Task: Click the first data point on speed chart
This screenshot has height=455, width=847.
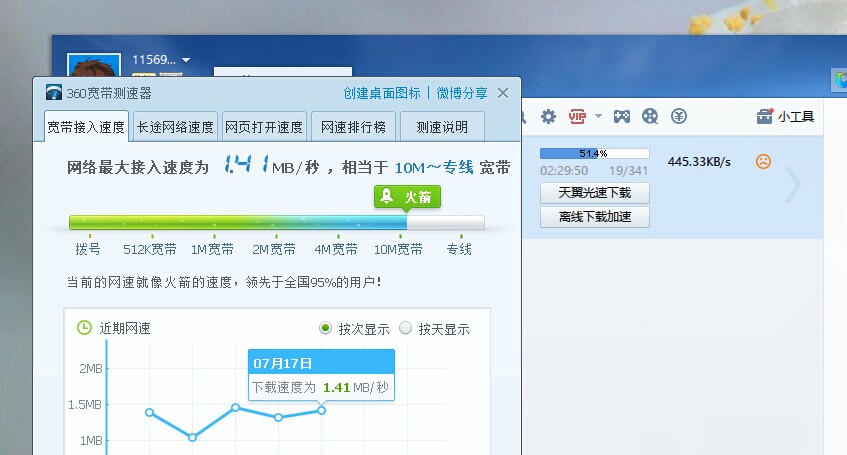Action: [x=150, y=413]
